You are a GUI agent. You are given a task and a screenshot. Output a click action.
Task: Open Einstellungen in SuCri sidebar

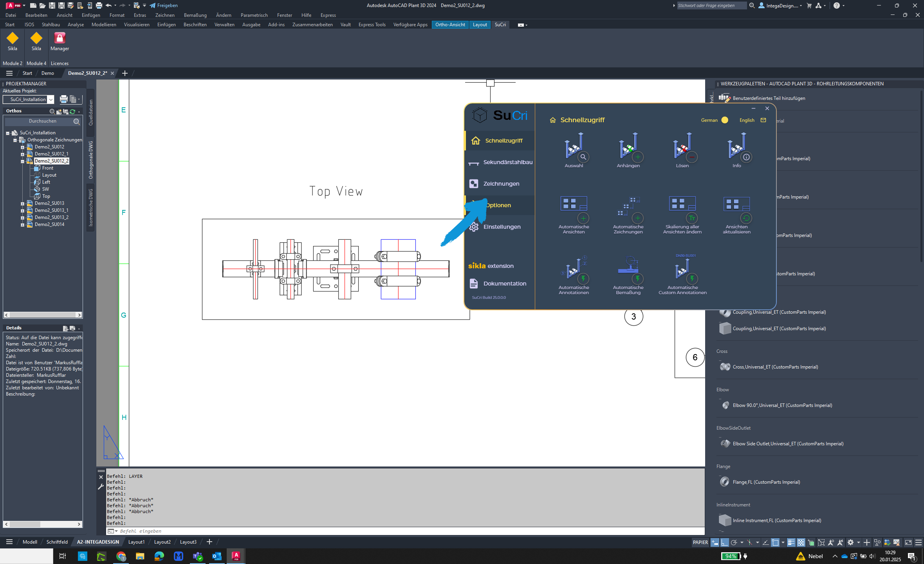pyautogui.click(x=500, y=227)
